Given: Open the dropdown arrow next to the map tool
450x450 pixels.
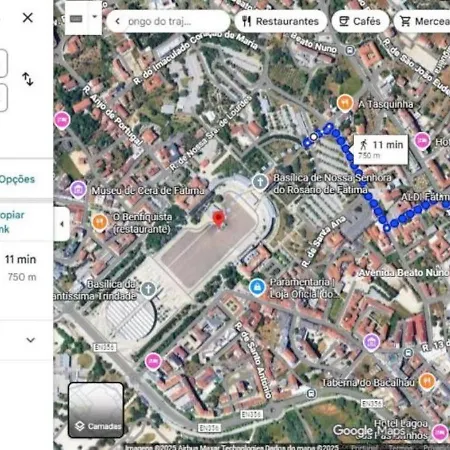Looking at the screenshot, I should pos(95,16).
